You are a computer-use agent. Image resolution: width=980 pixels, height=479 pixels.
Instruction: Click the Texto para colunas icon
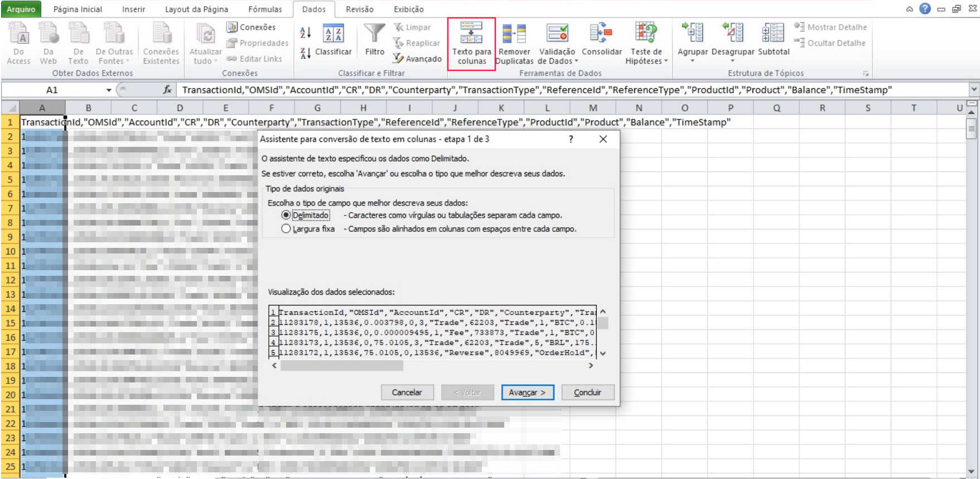click(x=471, y=33)
